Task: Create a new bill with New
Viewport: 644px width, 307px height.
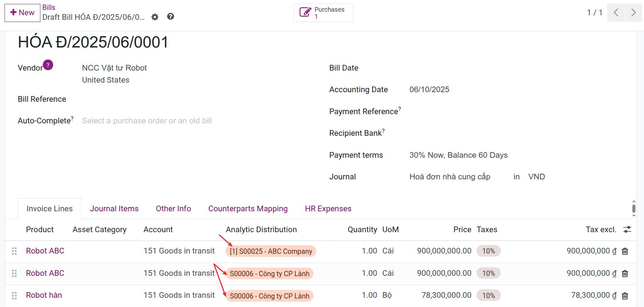Action: click(x=22, y=13)
